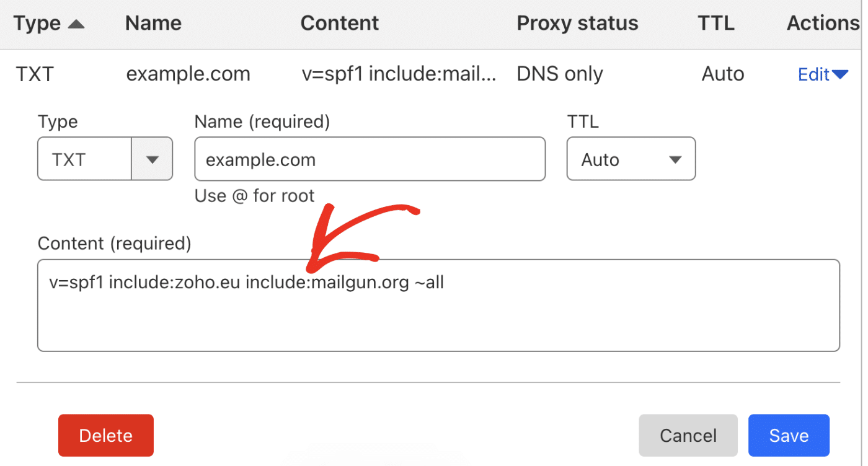Click the Name column header
The height and width of the screenshot is (466, 868).
click(153, 24)
